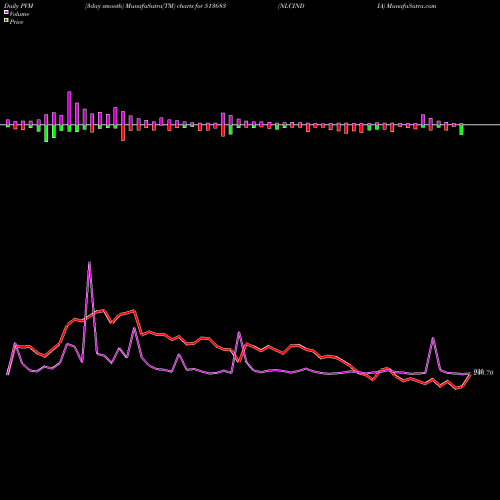Click the chart heading for 513683

[156, 6]
